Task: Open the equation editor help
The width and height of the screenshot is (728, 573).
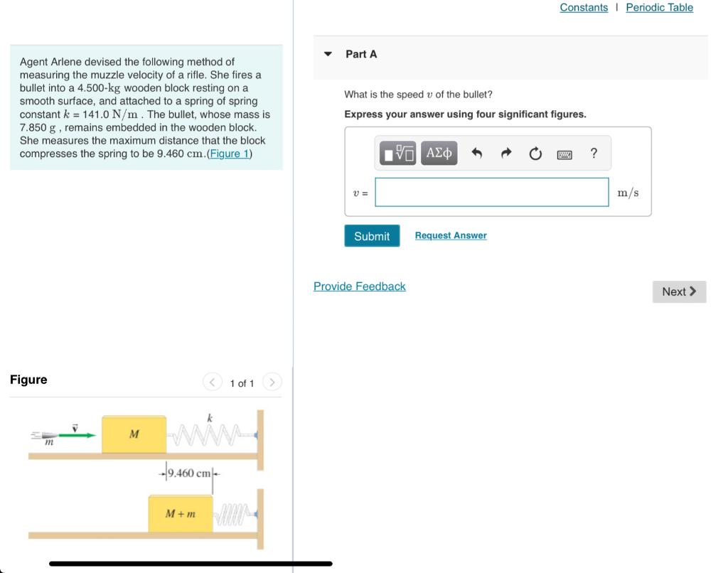Action: 593,152
